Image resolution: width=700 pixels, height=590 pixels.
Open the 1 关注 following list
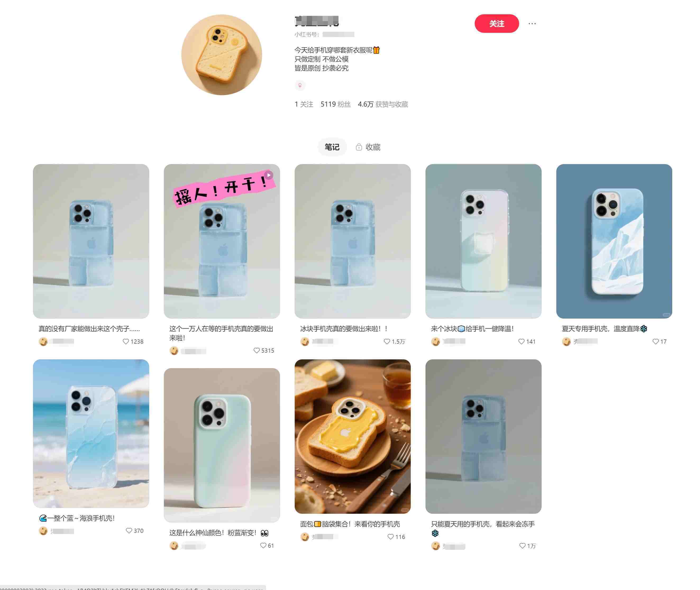(304, 104)
